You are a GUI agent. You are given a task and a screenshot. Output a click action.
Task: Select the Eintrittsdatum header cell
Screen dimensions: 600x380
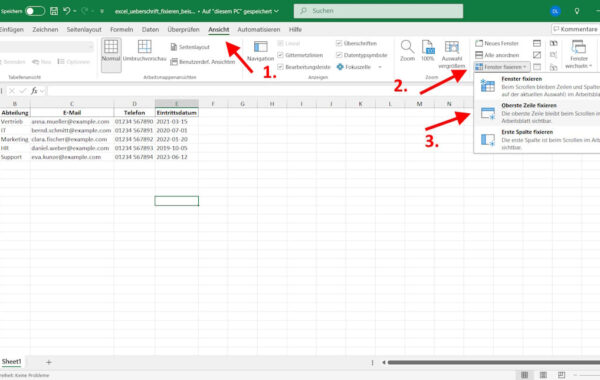176,113
